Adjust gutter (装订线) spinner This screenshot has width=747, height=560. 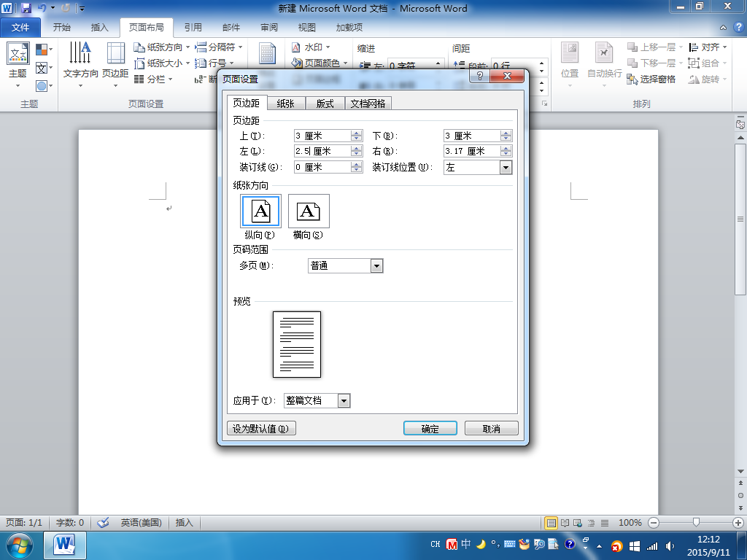(x=356, y=167)
